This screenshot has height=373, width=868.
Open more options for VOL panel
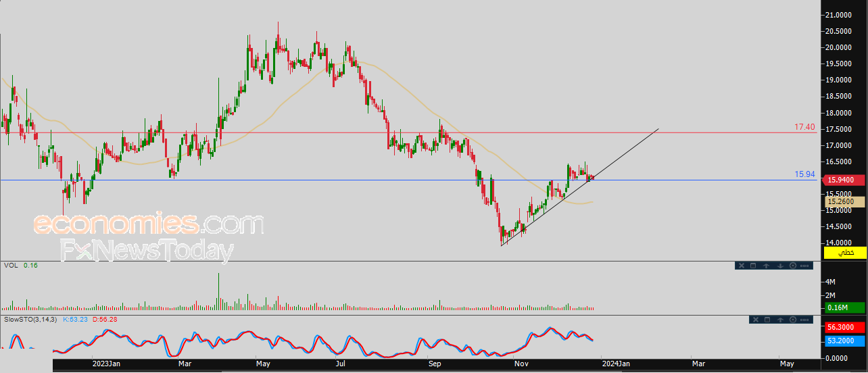point(804,266)
